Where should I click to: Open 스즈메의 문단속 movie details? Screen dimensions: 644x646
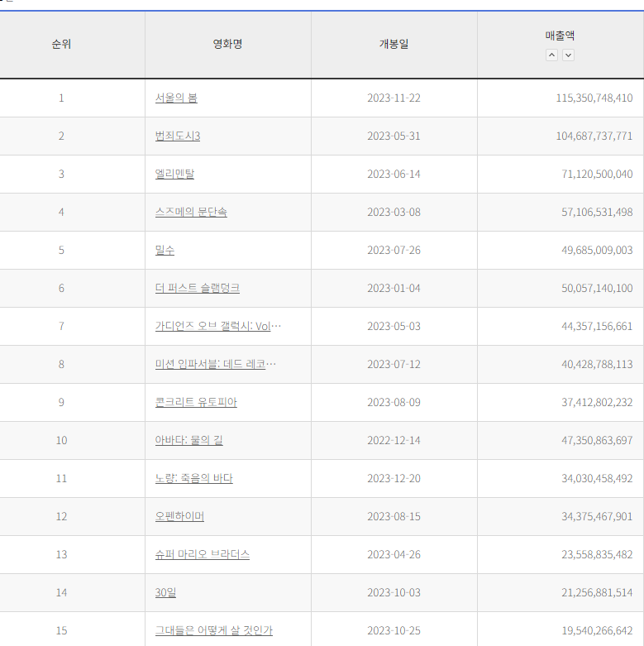point(191,212)
